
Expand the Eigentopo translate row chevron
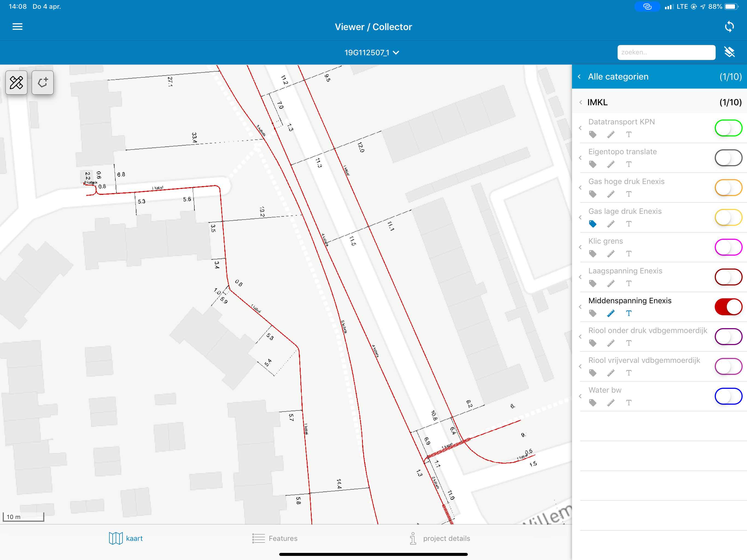pos(580,158)
